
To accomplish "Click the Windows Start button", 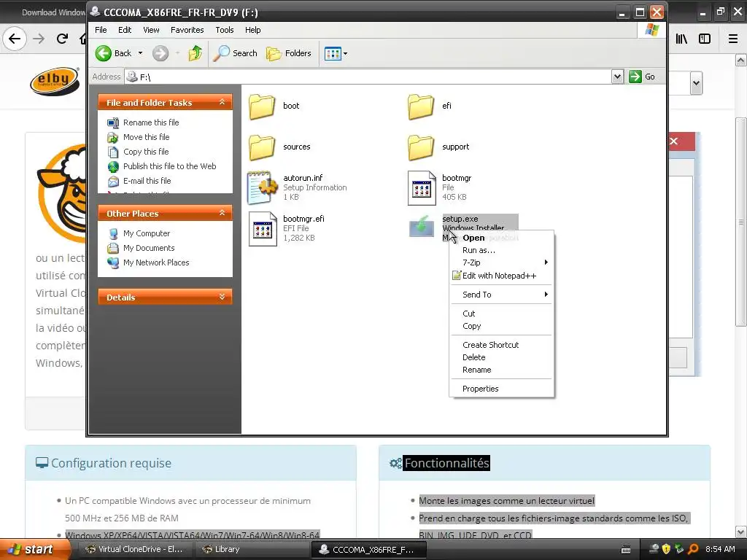I will click(x=34, y=550).
